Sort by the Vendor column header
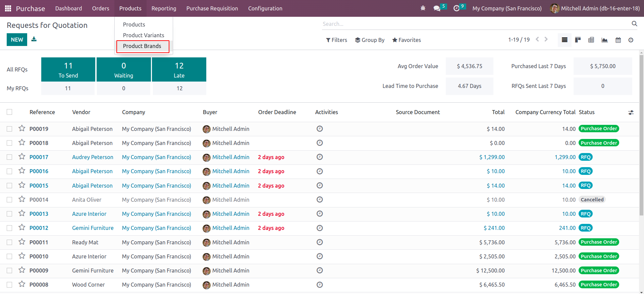Image resolution: width=644 pixels, height=294 pixels. click(x=81, y=112)
